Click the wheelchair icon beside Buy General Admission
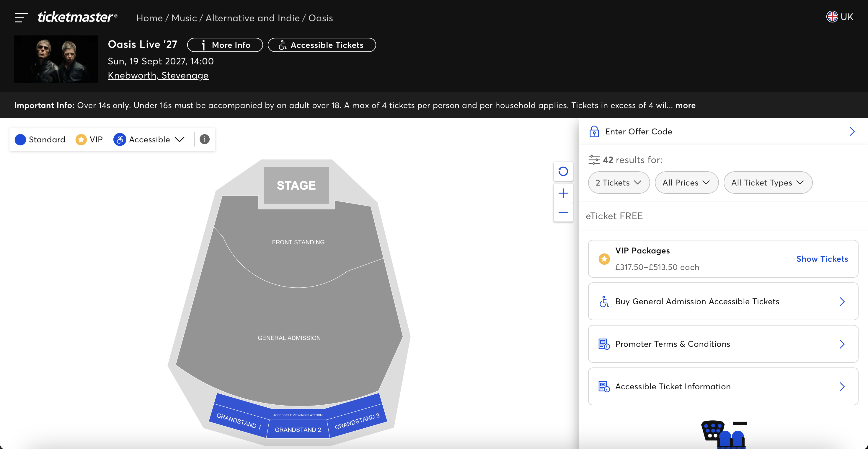Viewport: 868px width, 449px height. pyautogui.click(x=604, y=301)
